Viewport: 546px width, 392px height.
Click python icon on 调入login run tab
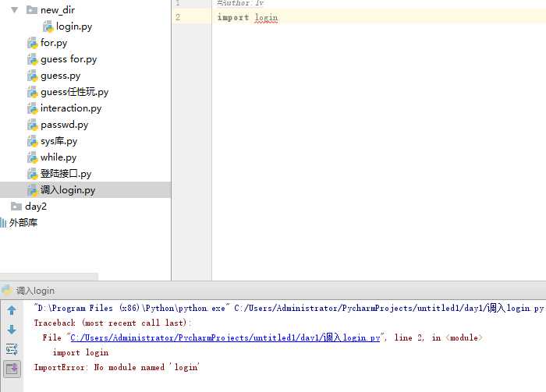6,290
